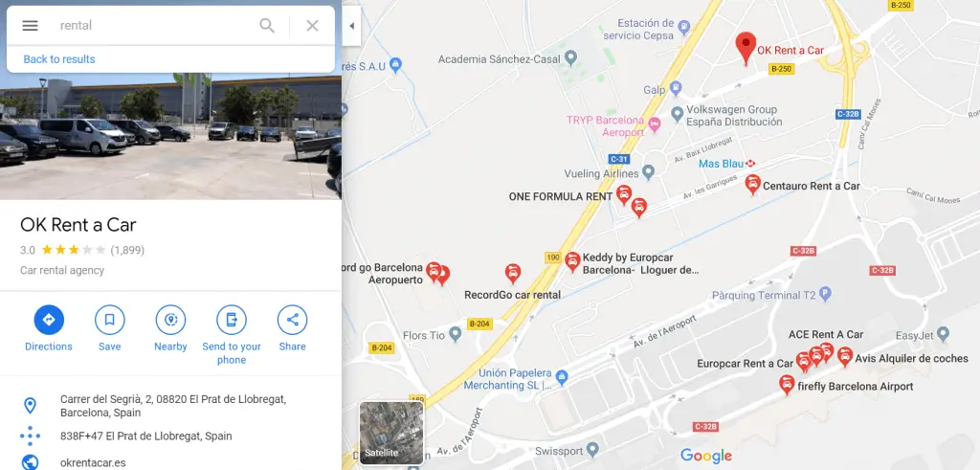Share OK Rent a Car location

293,328
